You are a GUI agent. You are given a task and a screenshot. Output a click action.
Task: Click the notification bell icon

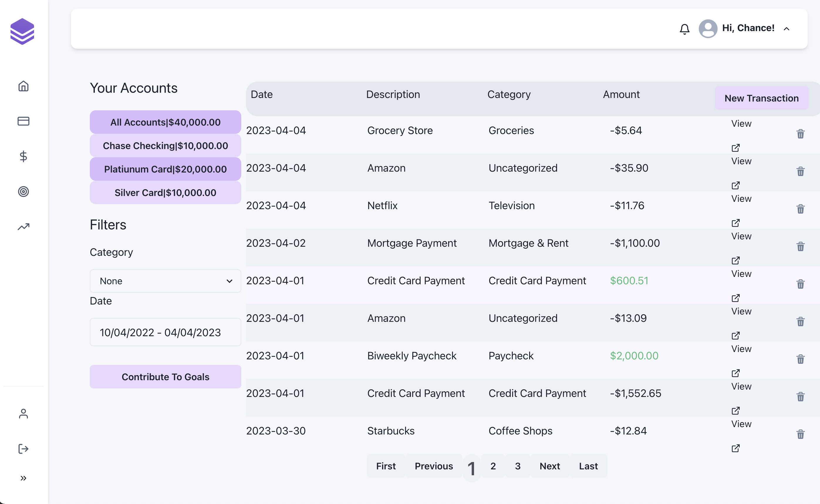[x=684, y=29]
